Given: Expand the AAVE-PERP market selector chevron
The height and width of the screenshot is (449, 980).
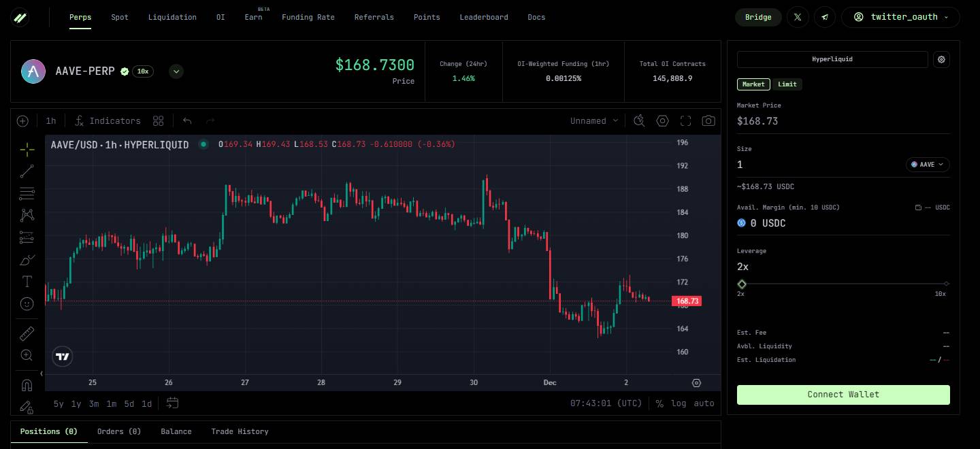Looking at the screenshot, I should click(176, 71).
